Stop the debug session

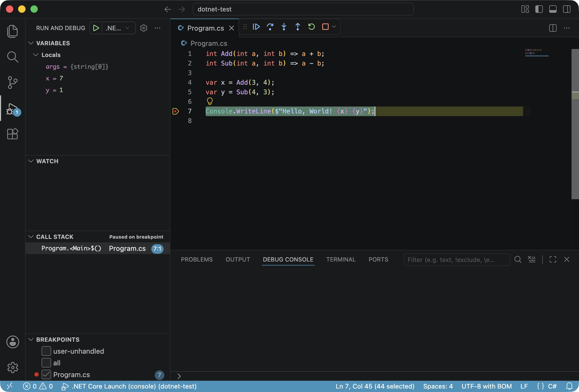325,27
